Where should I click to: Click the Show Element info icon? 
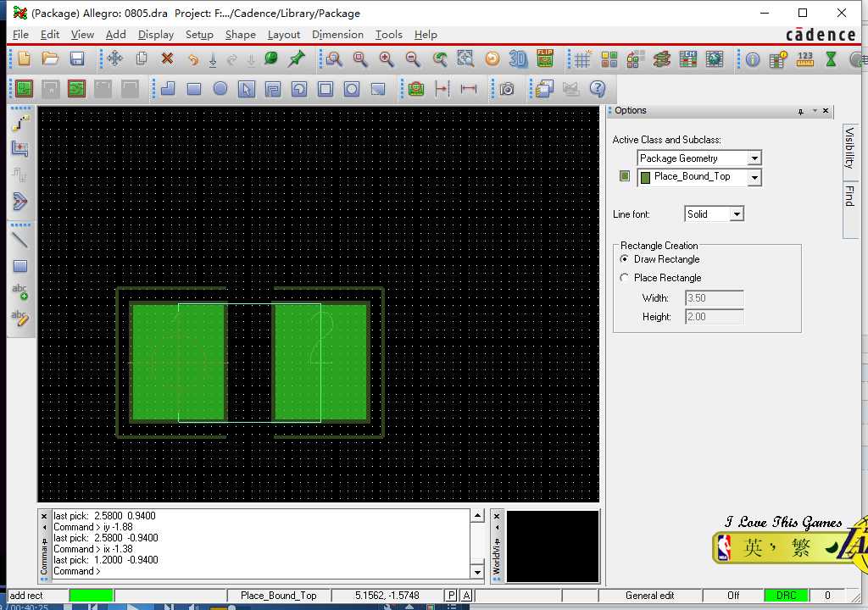[x=753, y=59]
